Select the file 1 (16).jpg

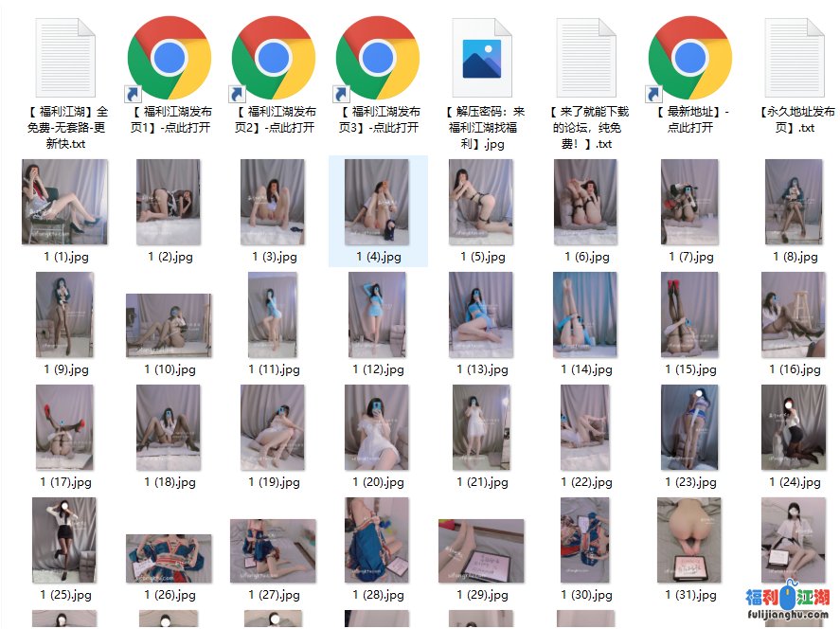click(794, 314)
